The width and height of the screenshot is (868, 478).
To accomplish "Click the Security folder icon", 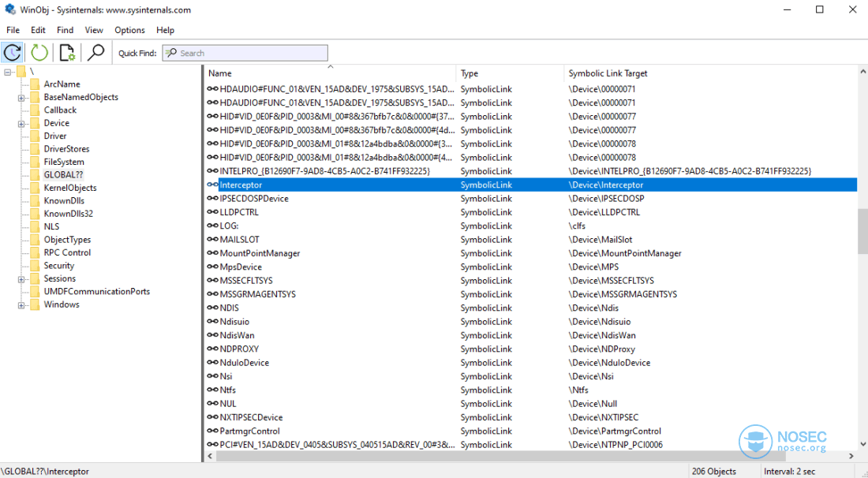I will click(35, 266).
